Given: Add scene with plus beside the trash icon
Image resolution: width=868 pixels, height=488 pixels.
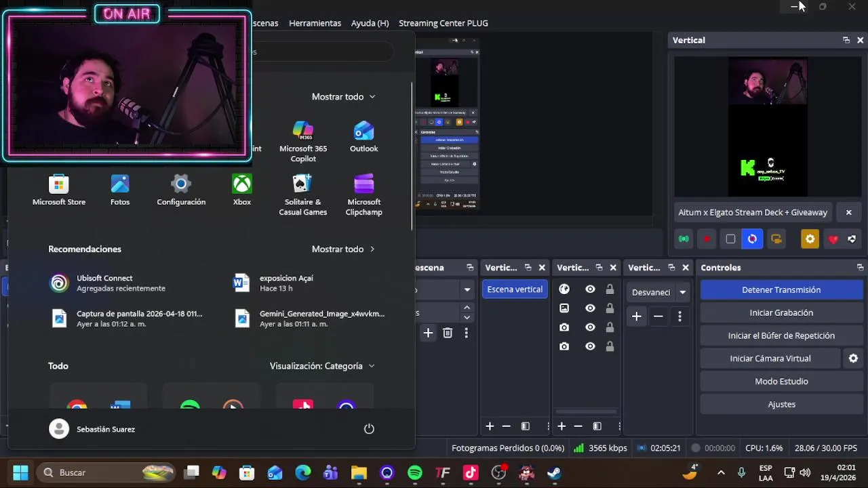Looking at the screenshot, I should [428, 333].
